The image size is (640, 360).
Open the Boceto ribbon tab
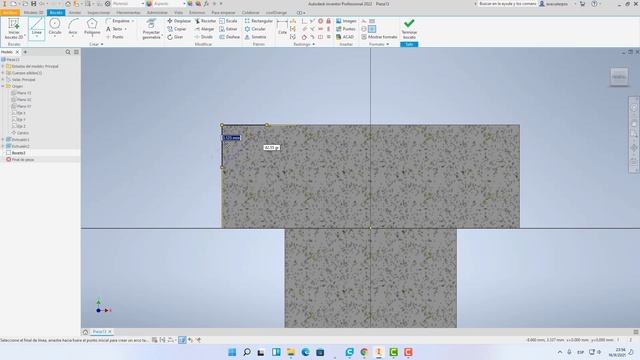pos(56,13)
